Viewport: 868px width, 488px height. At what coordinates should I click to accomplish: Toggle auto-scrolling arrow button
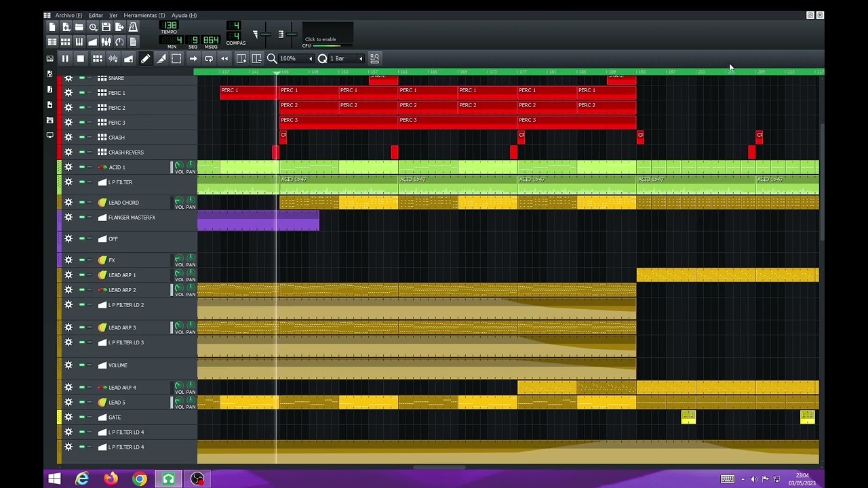click(x=193, y=59)
